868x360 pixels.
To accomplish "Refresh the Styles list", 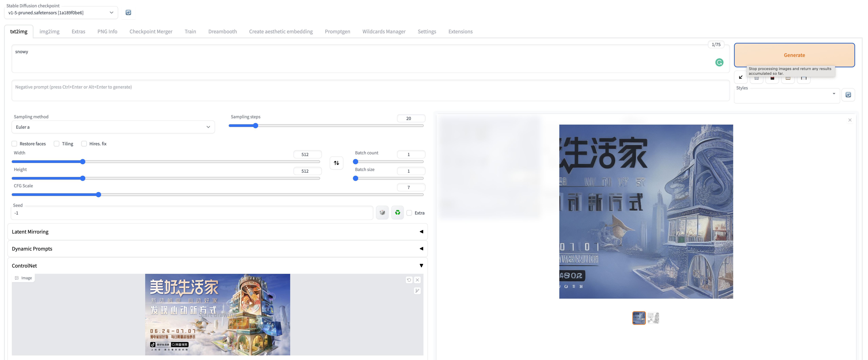I will tap(848, 95).
